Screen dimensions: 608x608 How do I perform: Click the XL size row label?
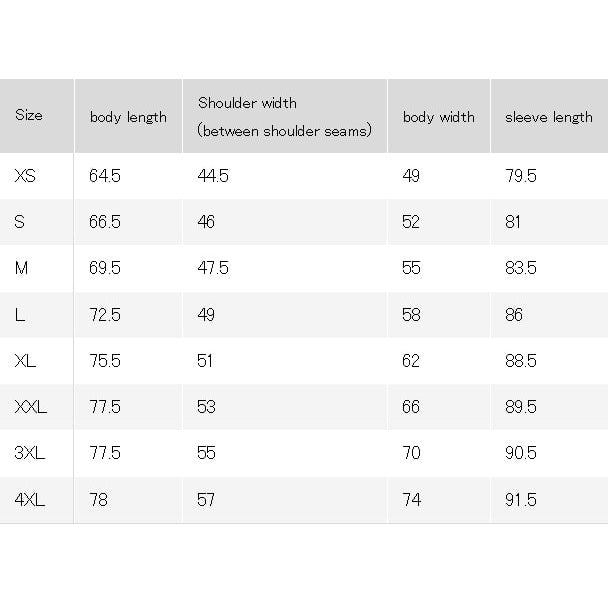tap(25, 361)
